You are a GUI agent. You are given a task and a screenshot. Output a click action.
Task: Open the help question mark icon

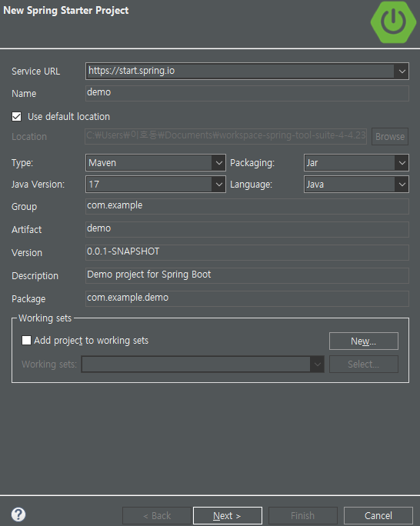pyautogui.click(x=18, y=514)
